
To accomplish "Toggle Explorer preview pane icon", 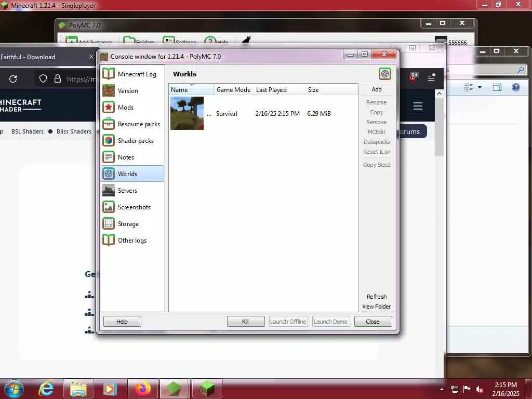I will pos(497,87).
